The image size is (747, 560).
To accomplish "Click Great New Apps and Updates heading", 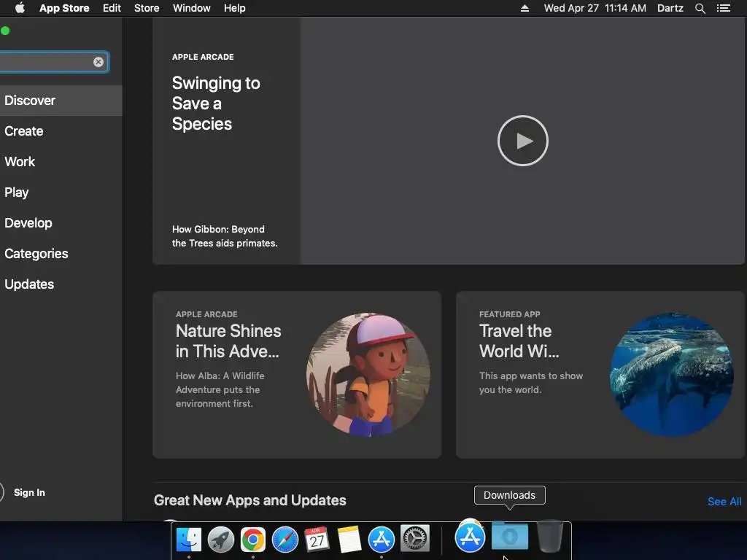I will (249, 500).
